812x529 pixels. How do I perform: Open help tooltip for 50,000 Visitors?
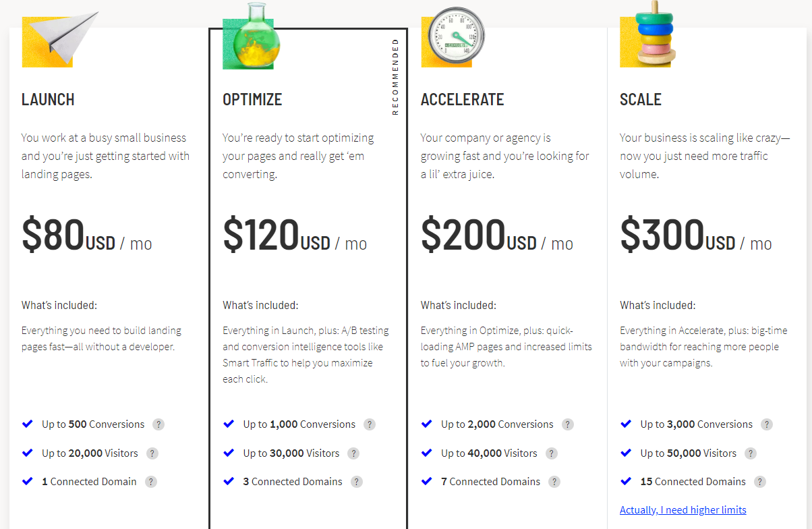[x=751, y=453]
